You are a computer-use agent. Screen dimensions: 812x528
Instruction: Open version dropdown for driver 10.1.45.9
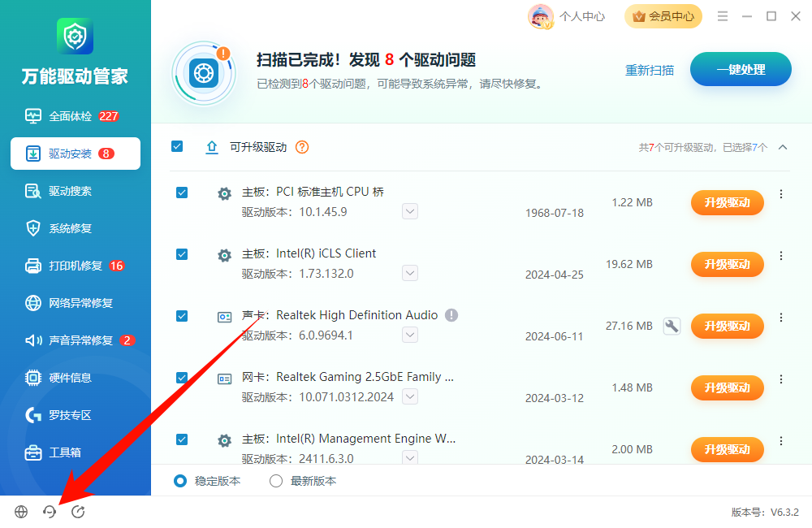pos(410,211)
